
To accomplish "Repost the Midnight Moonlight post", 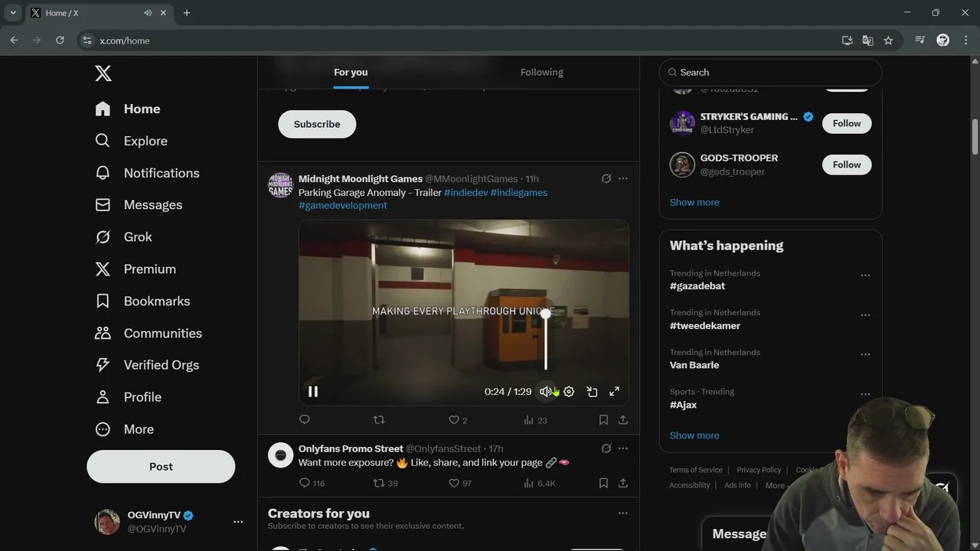I will coord(379,420).
